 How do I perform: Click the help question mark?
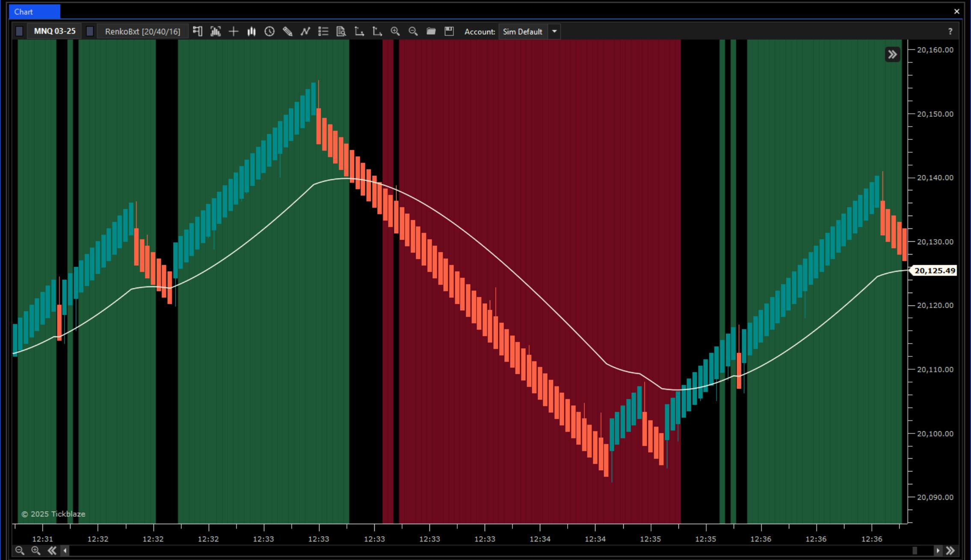pyautogui.click(x=950, y=31)
